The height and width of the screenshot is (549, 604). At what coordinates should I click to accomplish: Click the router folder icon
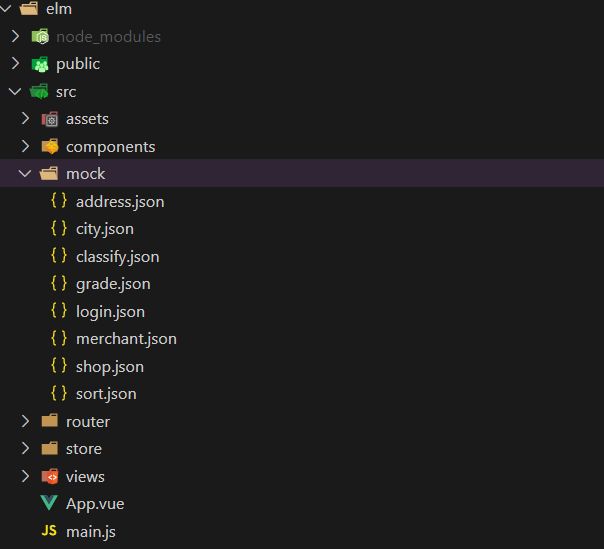(50, 421)
